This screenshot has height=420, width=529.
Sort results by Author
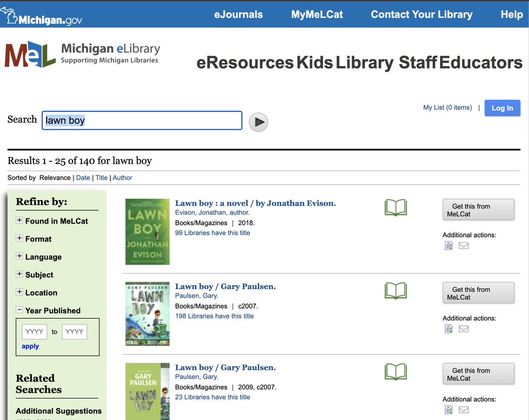click(122, 178)
